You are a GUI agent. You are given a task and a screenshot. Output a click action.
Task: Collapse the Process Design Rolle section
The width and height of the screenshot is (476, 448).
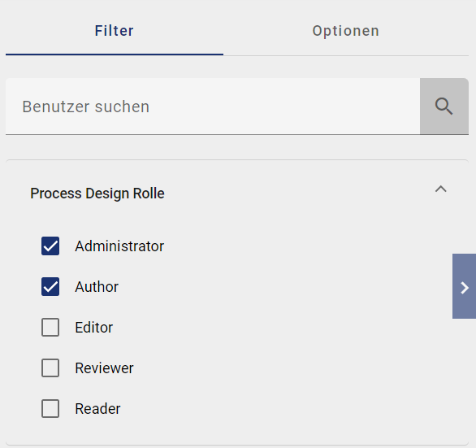click(440, 189)
